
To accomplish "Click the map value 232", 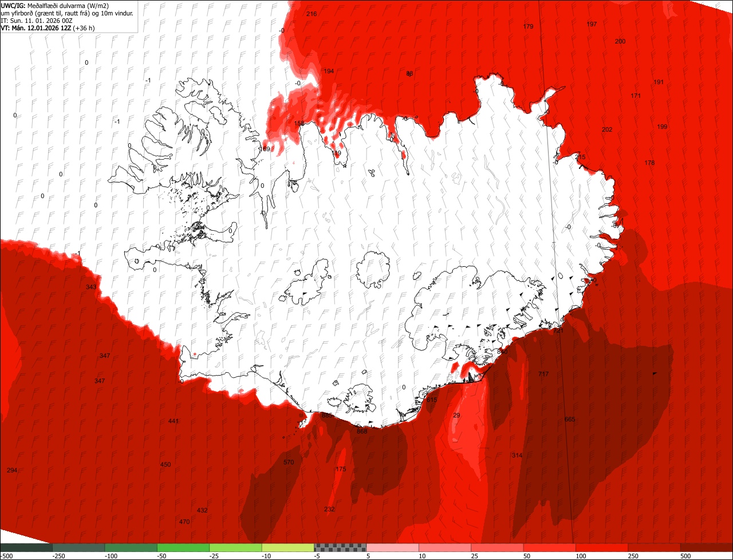I will (x=329, y=509).
